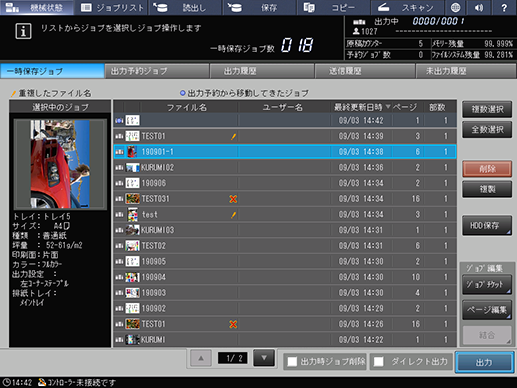
Task: Click the moved-job circle icon on first row
Action: (119, 120)
